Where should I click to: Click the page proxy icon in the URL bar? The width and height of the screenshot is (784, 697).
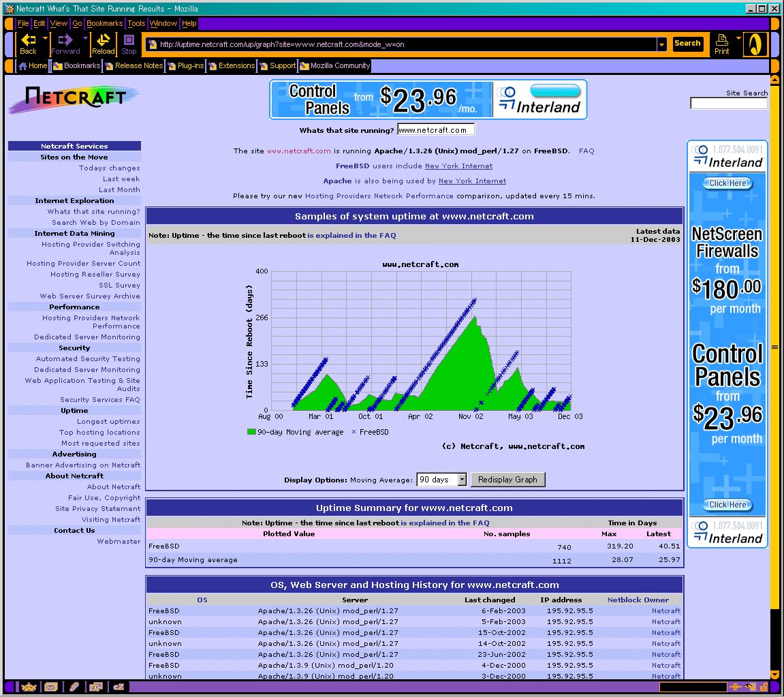pyautogui.click(x=153, y=44)
